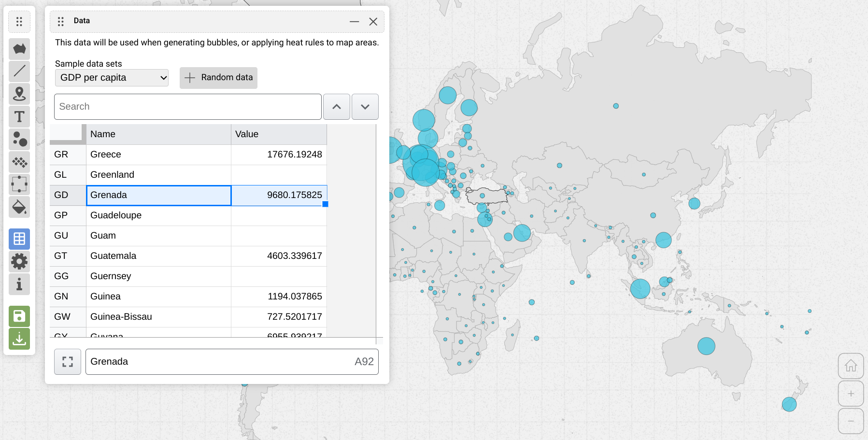Select the paint bucket fill tool

19,207
